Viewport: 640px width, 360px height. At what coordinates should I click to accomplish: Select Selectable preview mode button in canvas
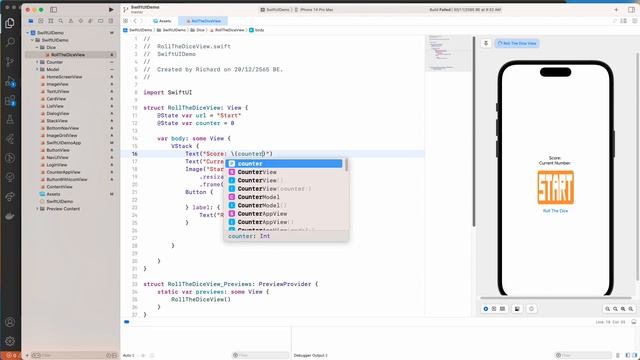click(x=494, y=309)
